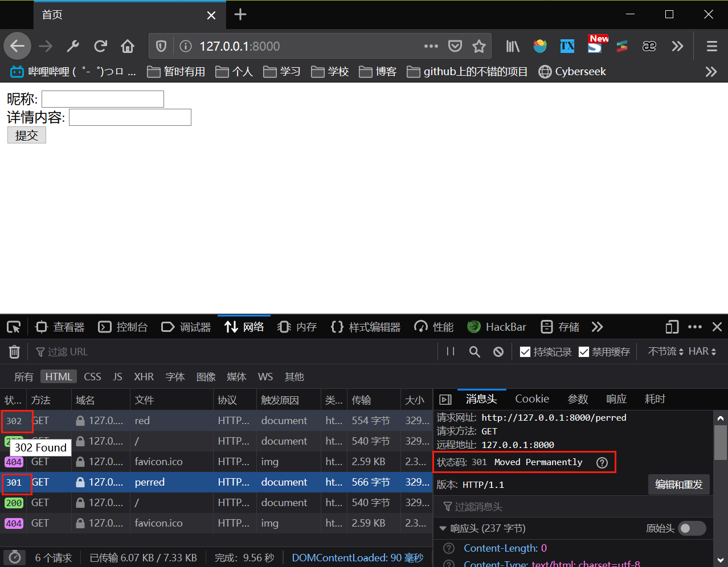Show 所有 request types
This screenshot has height=567, width=728.
pyautogui.click(x=24, y=377)
